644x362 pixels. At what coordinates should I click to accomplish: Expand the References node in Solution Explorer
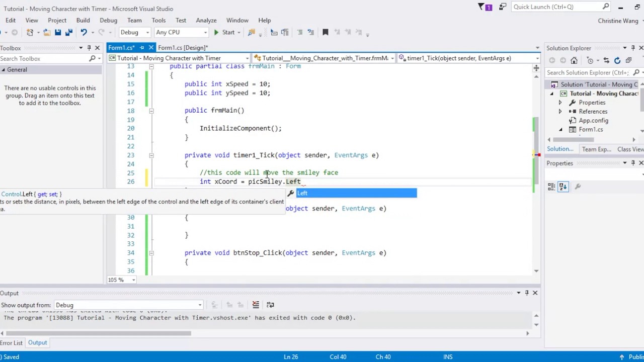coord(560,112)
